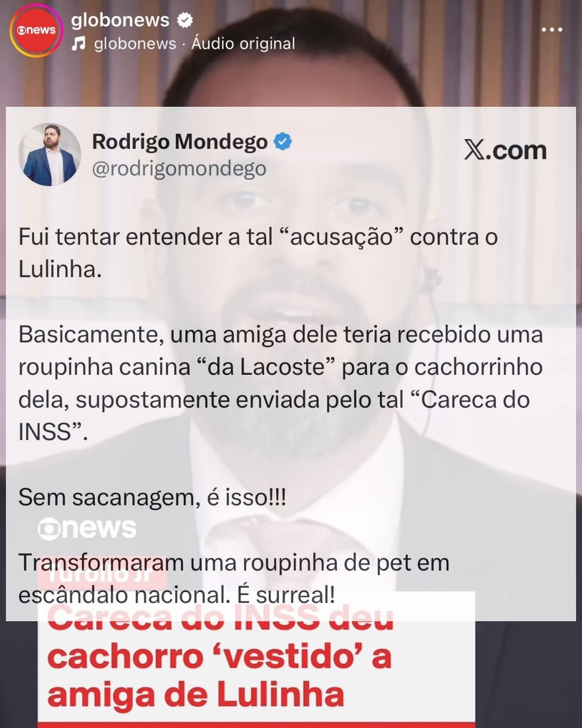The image size is (582, 728).
Task: Open the three-dot more options menu
Action: tap(552, 29)
